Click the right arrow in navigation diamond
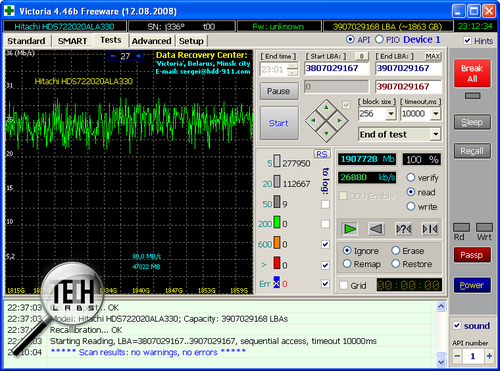This screenshot has height=371, width=500. [x=340, y=121]
